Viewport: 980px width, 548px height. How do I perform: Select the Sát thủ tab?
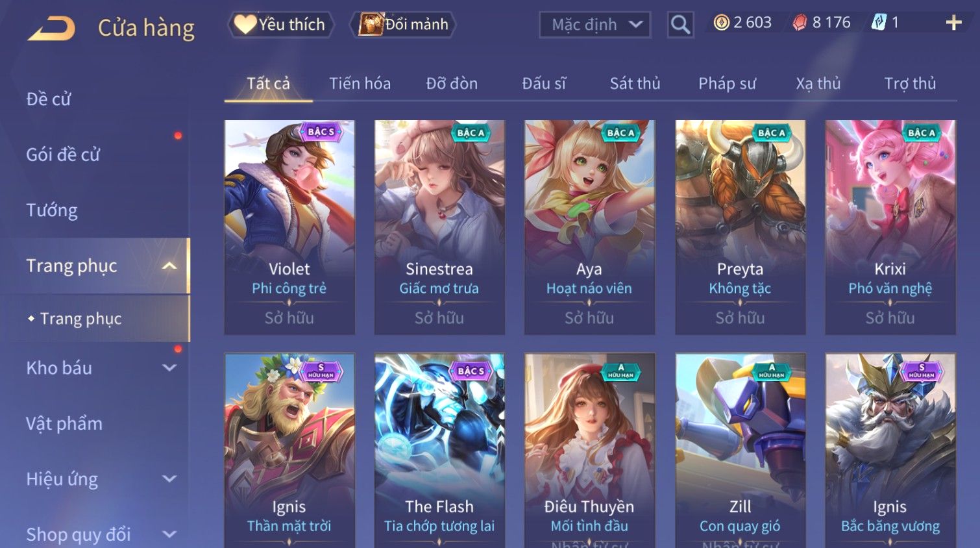pyautogui.click(x=635, y=84)
